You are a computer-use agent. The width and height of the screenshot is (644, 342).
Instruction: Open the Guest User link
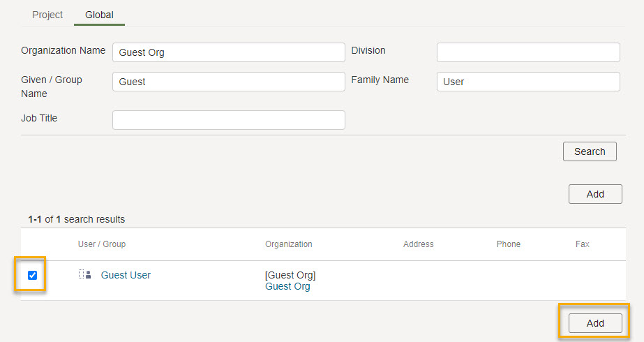[x=126, y=275]
